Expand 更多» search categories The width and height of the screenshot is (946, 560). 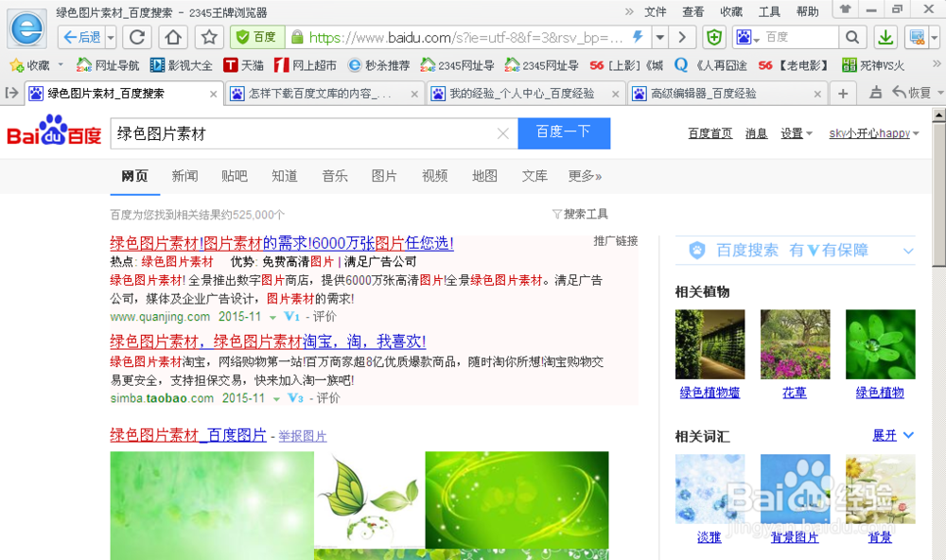585,176
